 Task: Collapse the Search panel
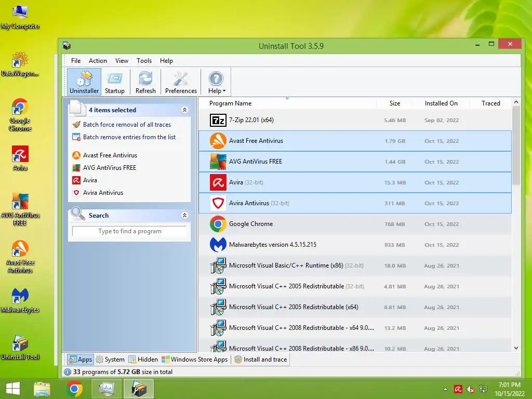pyautogui.click(x=184, y=215)
